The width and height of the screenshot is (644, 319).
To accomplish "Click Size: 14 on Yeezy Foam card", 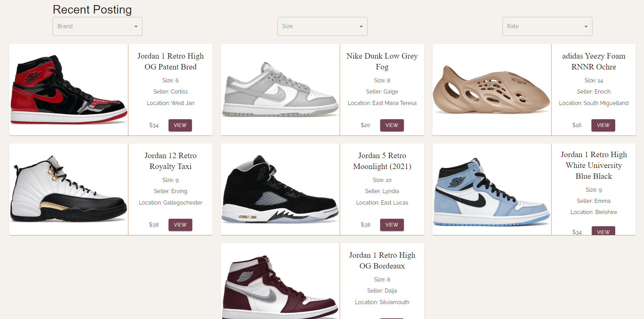I will click(x=594, y=80).
